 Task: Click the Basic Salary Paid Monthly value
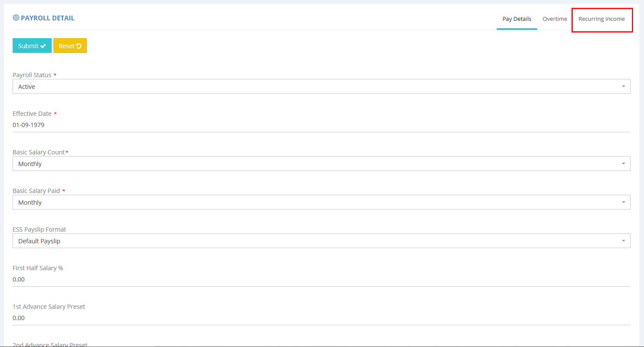click(30, 203)
